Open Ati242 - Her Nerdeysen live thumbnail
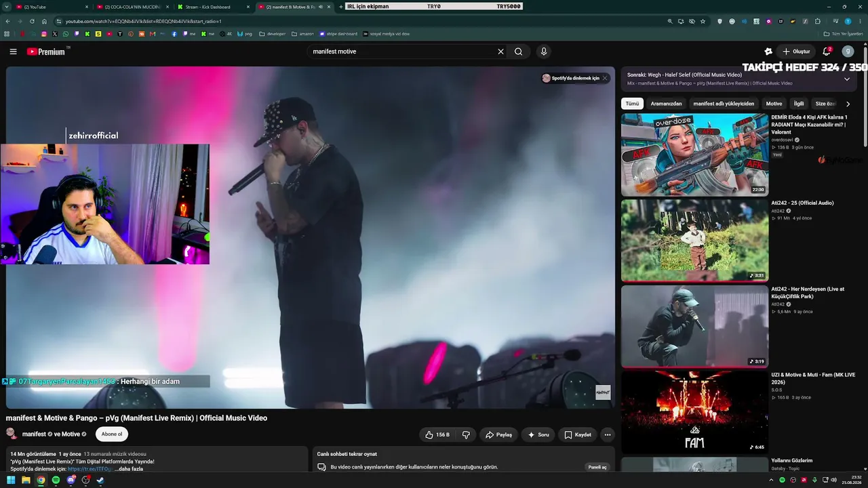Screen dimensions: 868x488 point(694,326)
